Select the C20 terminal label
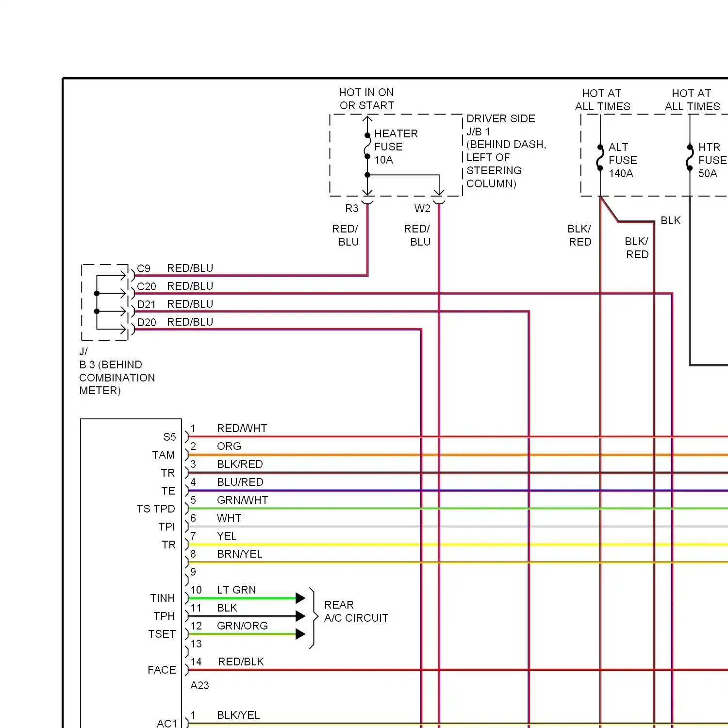This screenshot has width=728, height=728. pyautogui.click(x=147, y=286)
